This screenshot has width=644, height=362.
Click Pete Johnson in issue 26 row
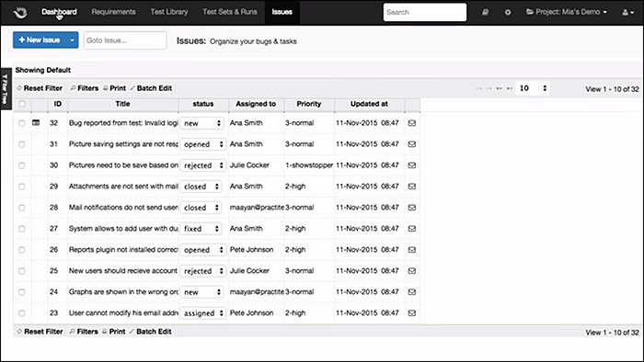pos(251,250)
